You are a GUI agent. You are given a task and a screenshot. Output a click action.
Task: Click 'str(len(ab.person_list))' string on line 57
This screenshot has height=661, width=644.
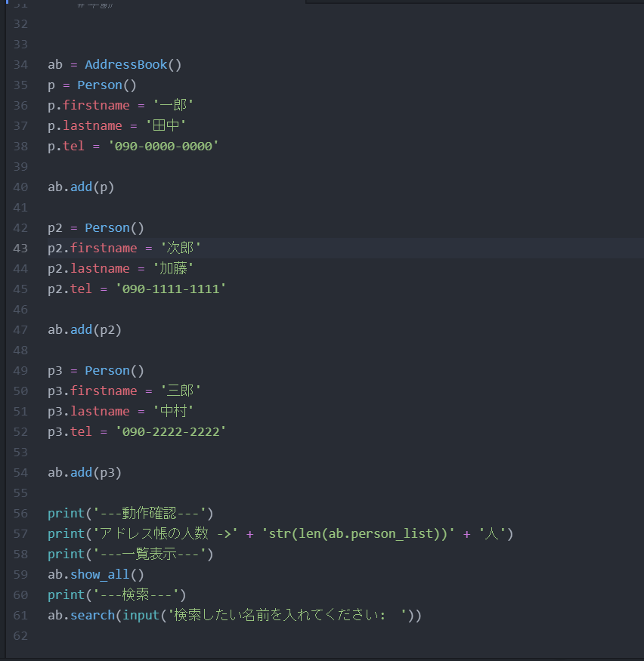358,533
